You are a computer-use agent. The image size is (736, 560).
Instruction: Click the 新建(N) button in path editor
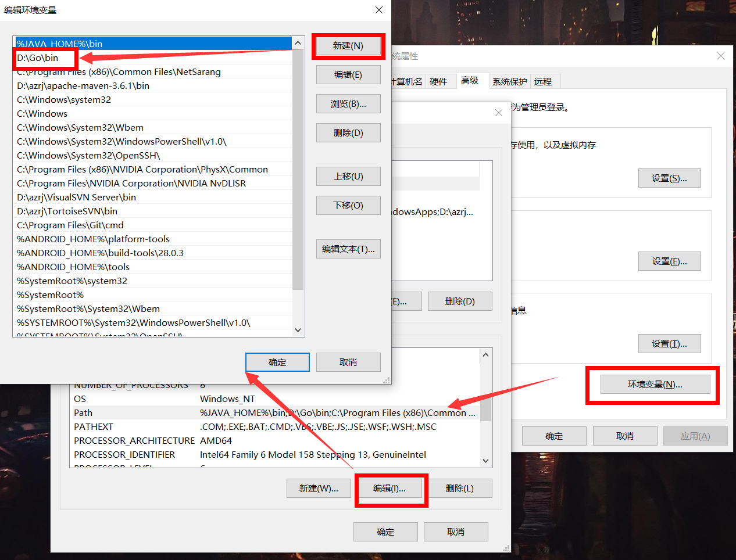tap(348, 46)
